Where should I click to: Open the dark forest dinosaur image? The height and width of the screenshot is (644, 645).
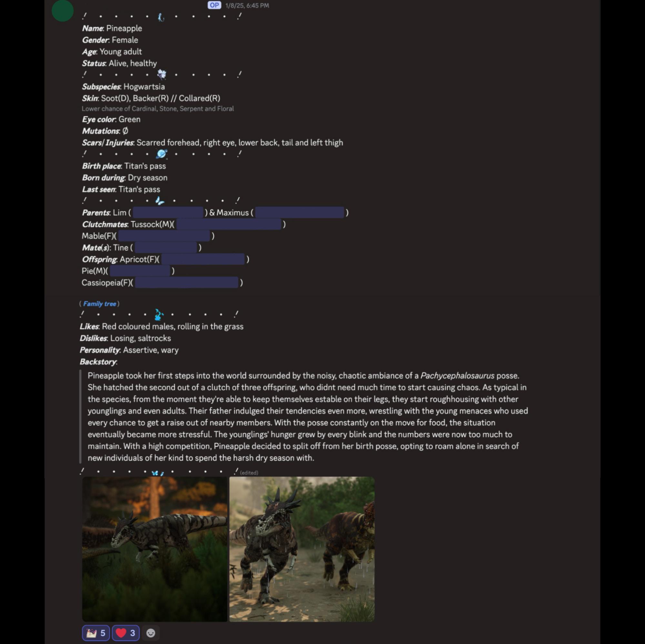[155, 549]
